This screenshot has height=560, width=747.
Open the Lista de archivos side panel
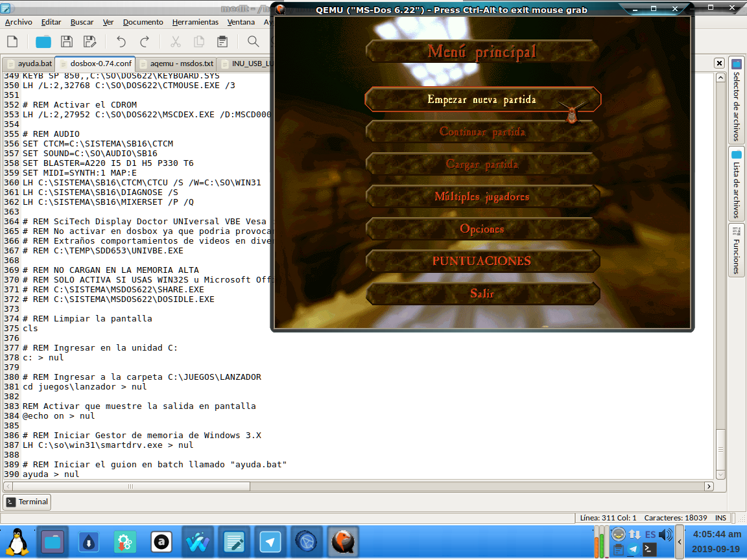pyautogui.click(x=736, y=184)
